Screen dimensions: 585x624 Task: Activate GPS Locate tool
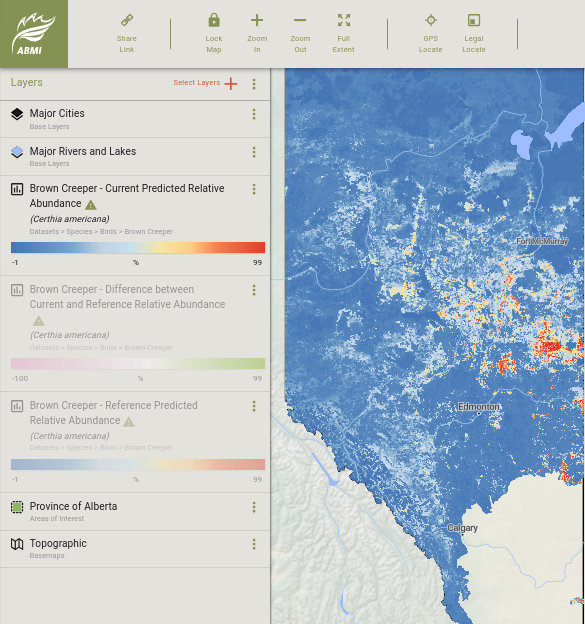[431, 20]
